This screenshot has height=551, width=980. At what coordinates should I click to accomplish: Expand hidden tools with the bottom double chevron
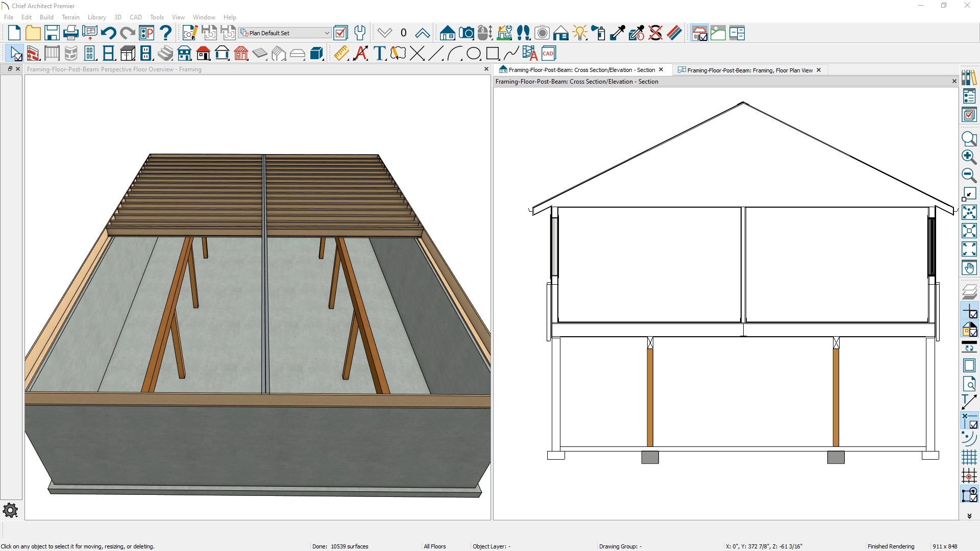click(970, 516)
